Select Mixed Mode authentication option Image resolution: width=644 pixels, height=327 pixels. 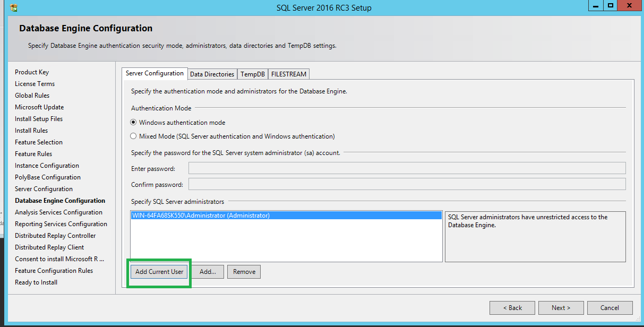(x=233, y=136)
